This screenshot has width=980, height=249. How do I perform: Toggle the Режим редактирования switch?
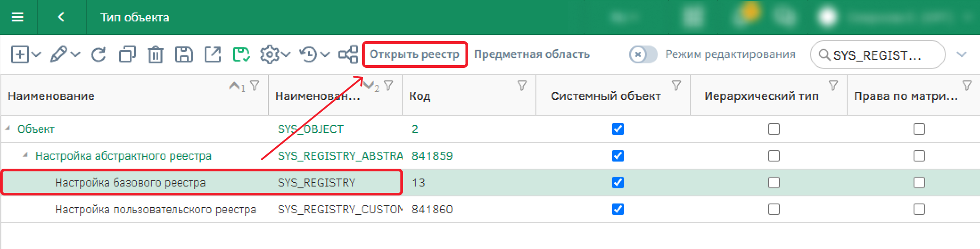pyautogui.click(x=642, y=55)
